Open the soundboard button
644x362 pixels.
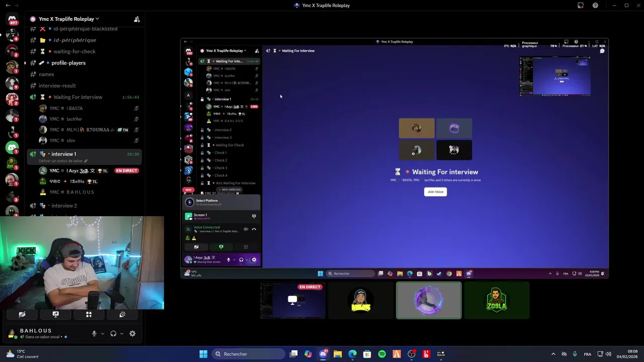[122, 315]
